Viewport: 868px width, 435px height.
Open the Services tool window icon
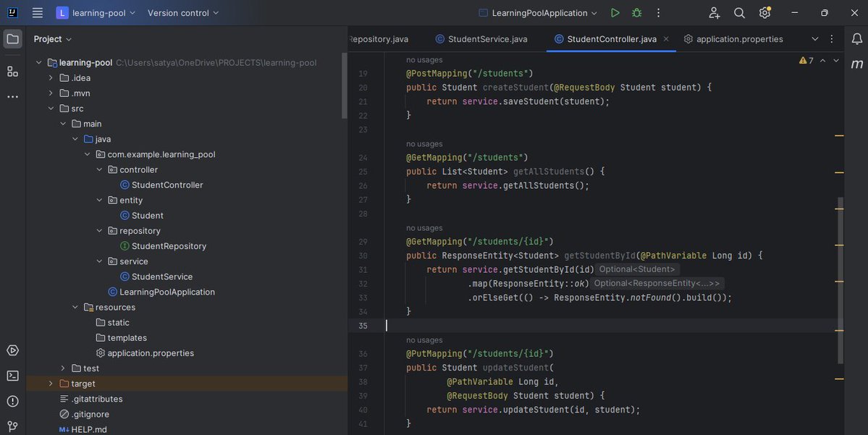pos(13,350)
